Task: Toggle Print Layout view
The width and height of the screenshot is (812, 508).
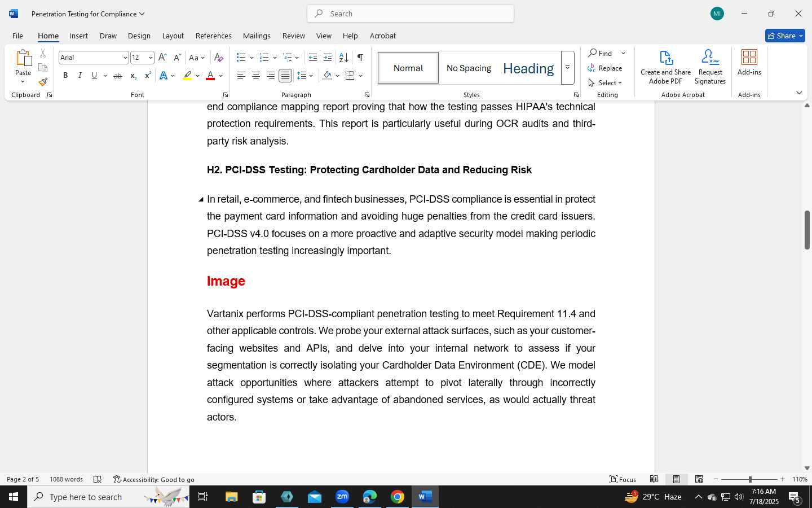Action: click(x=677, y=479)
